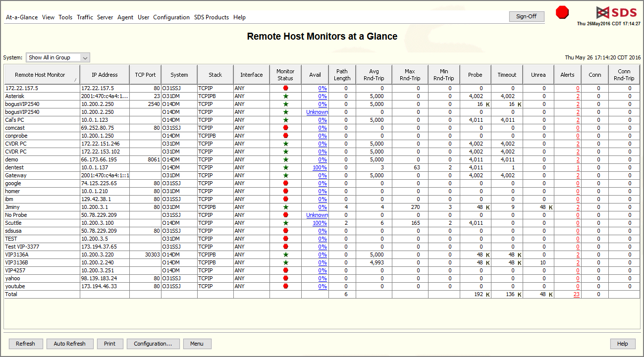Open the Server menu
The image size is (644, 357).
(105, 17)
